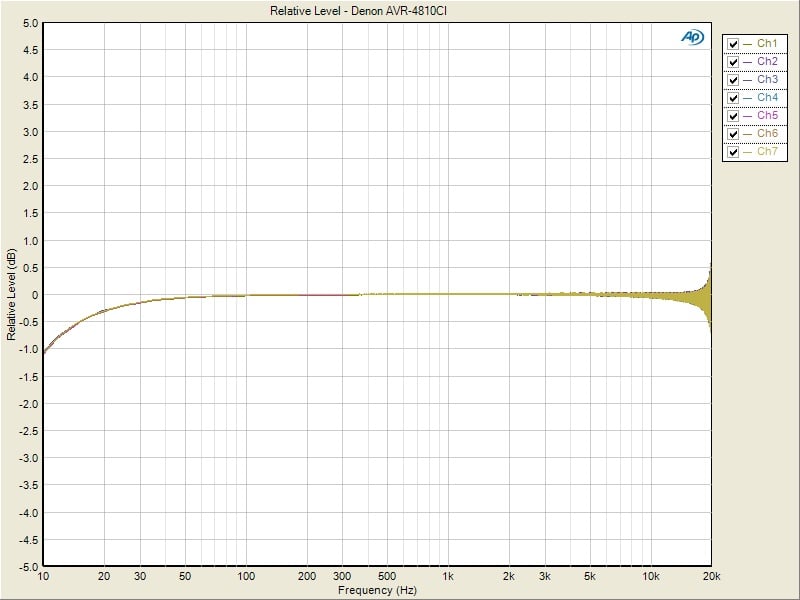This screenshot has height=600, width=800.
Task: Toggle the Ch1 trace checkbox
Action: [x=734, y=44]
